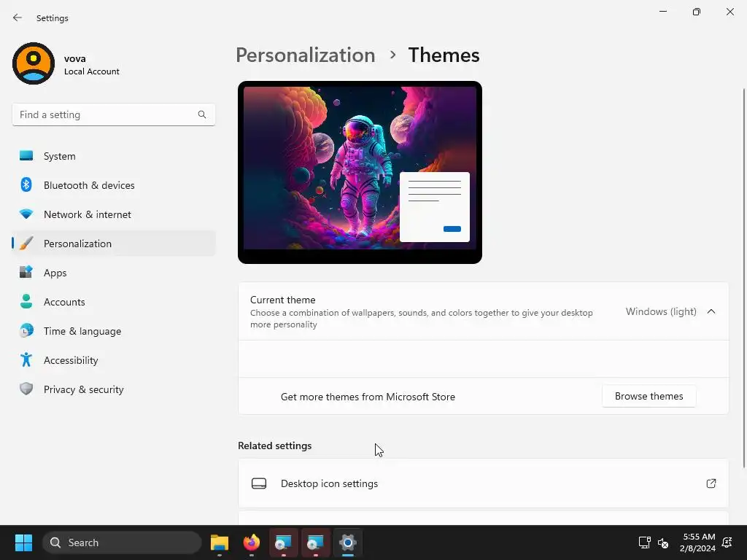747x560 pixels.
Task: Click the search magnifier in Find a setting
Action: click(x=202, y=114)
